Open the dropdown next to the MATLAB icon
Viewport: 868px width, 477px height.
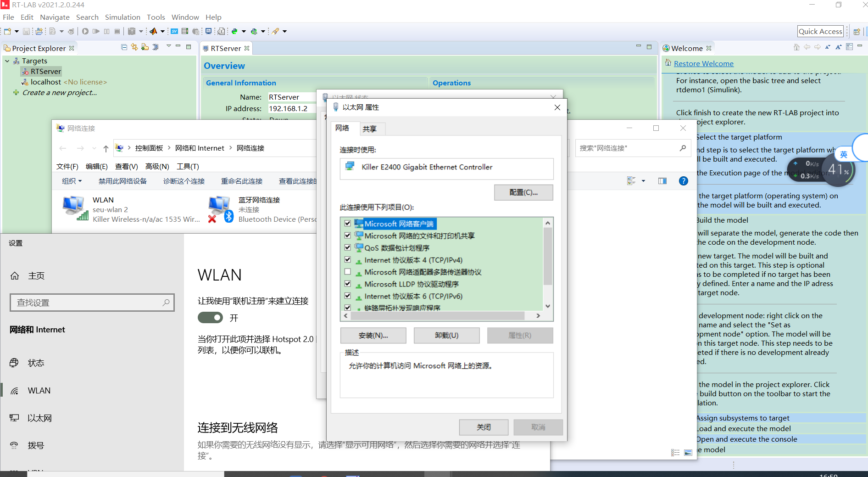[162, 31]
